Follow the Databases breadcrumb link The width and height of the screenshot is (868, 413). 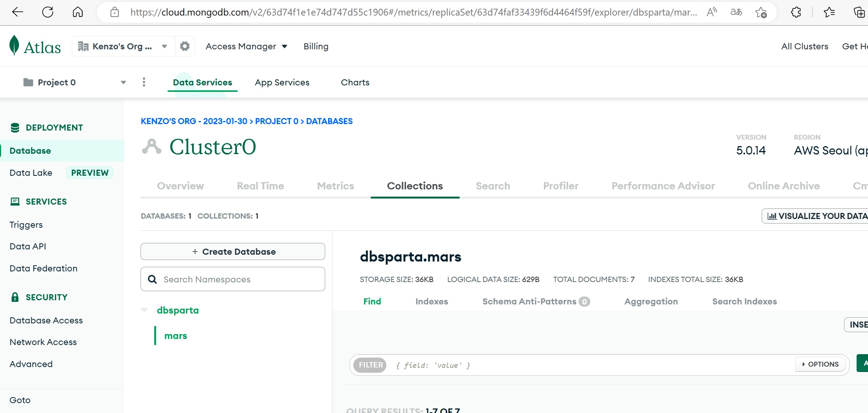329,121
